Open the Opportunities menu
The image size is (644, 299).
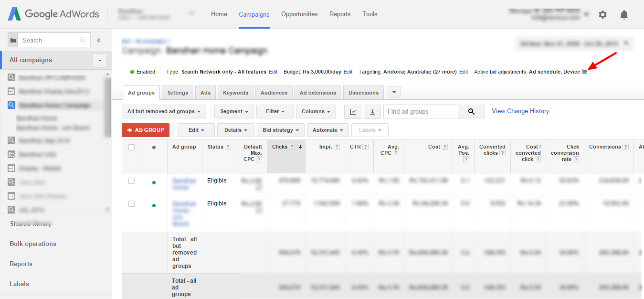click(299, 14)
